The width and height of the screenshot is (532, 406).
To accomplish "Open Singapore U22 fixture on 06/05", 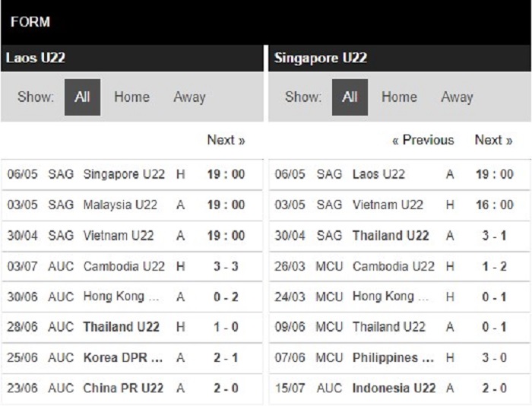I will pos(132,174).
